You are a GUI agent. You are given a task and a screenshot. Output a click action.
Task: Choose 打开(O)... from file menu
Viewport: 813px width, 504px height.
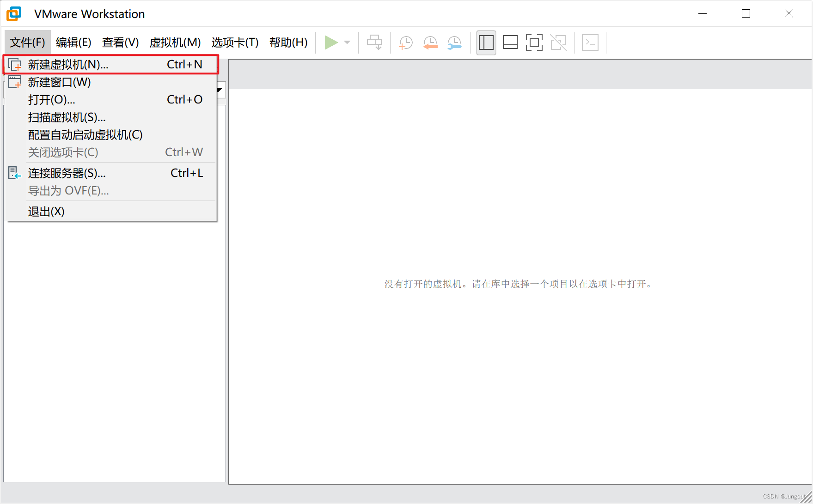tap(111, 100)
